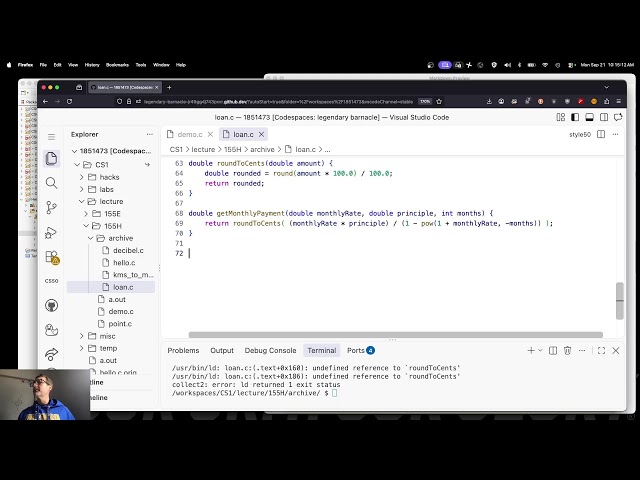The height and width of the screenshot is (480, 640).
Task: Switch to the Output panel tab
Action: (222, 351)
